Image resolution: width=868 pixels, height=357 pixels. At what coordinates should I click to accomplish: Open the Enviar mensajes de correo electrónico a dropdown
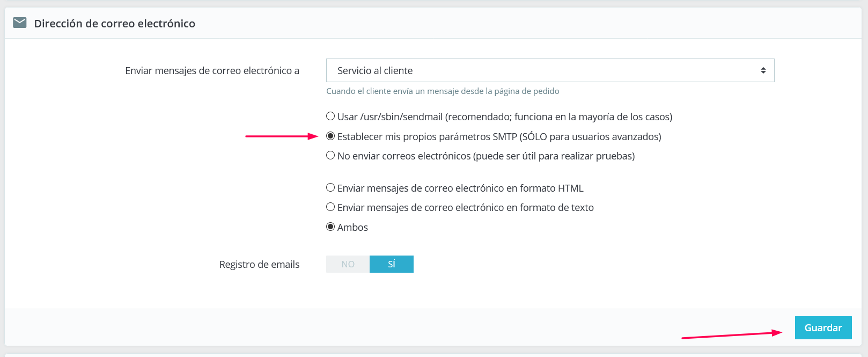point(550,70)
